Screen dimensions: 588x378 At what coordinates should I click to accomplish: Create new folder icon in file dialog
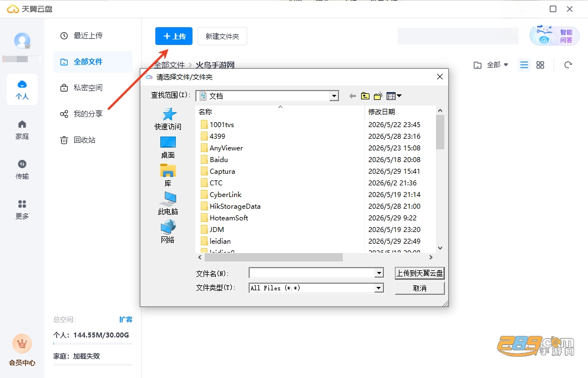[x=378, y=96]
